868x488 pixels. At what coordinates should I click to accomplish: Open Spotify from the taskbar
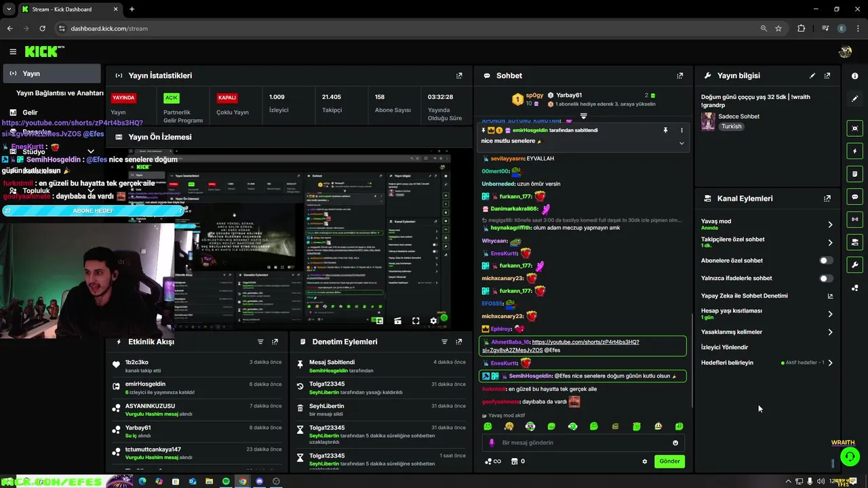(x=226, y=481)
